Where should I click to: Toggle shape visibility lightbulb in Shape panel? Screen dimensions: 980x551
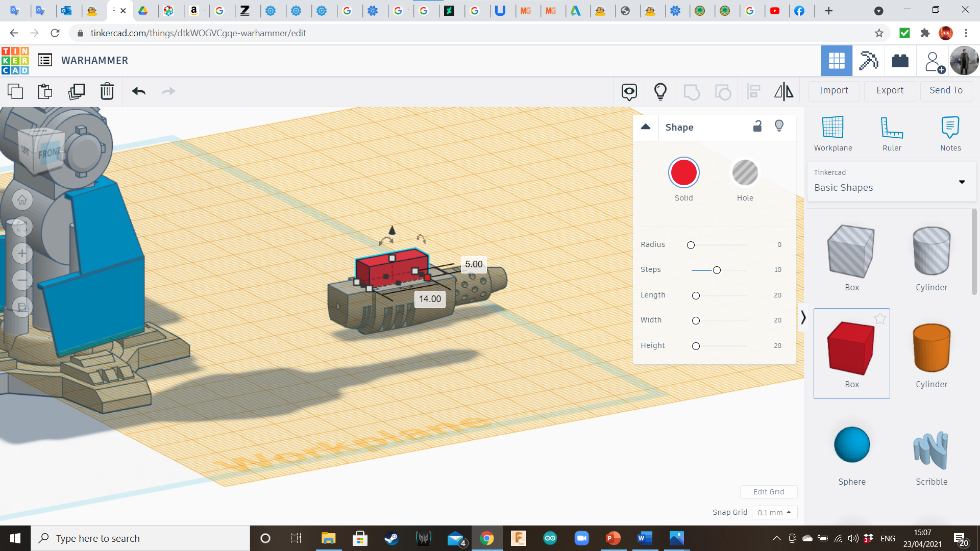779,127
